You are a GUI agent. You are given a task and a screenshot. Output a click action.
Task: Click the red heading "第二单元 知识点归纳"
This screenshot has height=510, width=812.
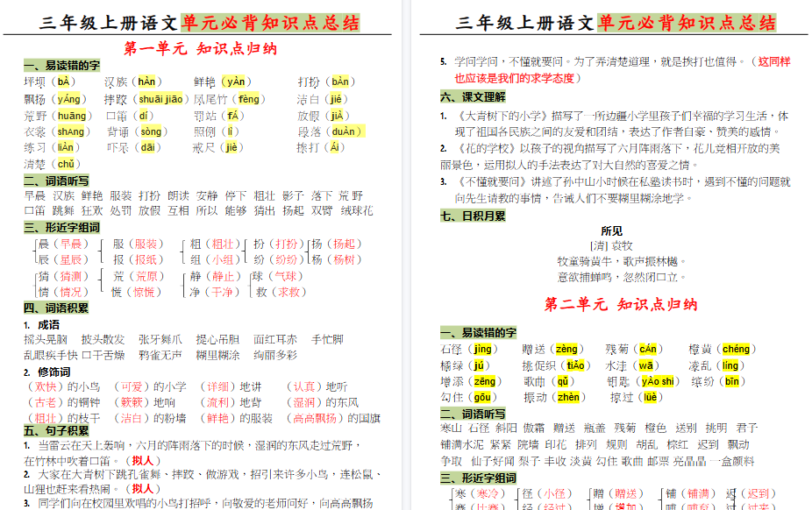(620, 304)
